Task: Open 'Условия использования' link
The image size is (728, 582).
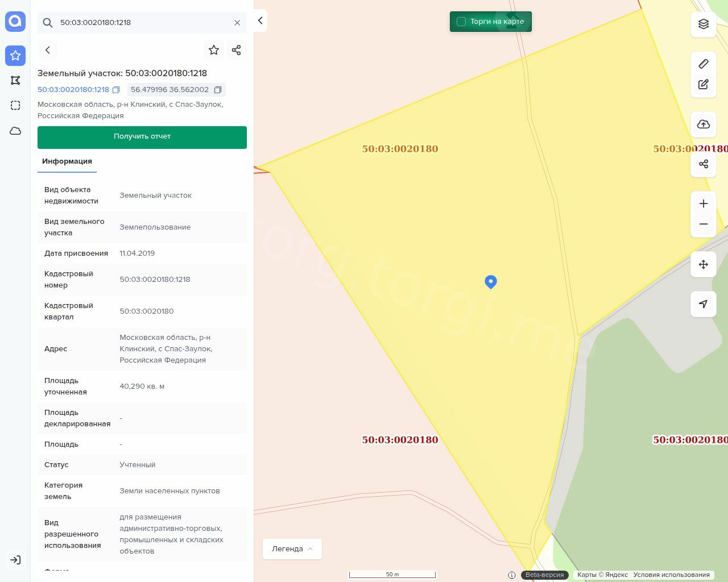Action: click(x=671, y=575)
